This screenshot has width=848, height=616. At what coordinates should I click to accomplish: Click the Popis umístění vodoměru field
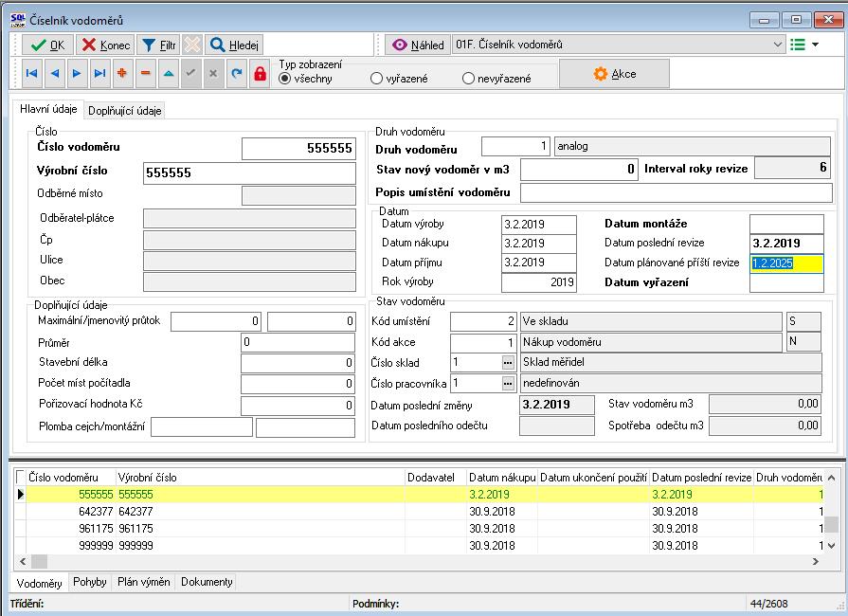point(676,192)
